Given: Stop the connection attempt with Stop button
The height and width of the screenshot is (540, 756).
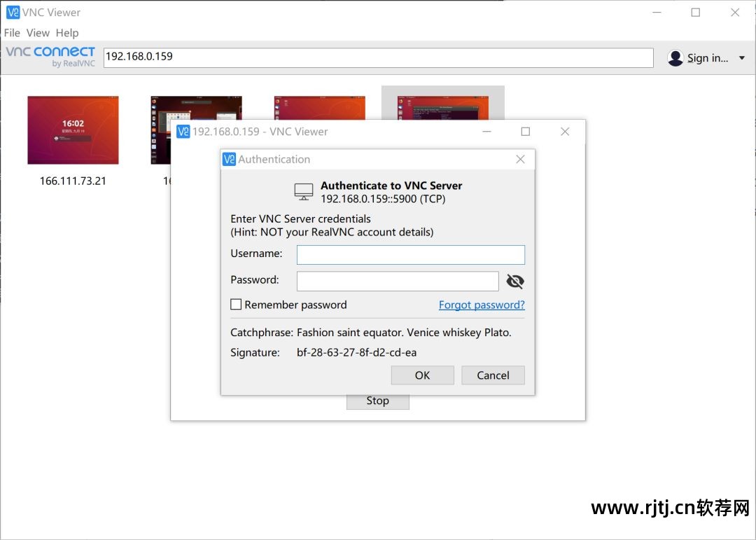Looking at the screenshot, I should tap(377, 401).
